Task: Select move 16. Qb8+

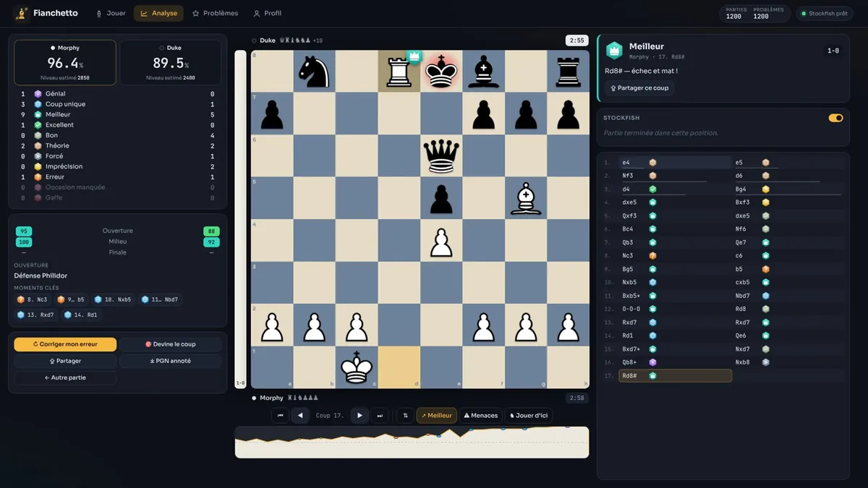Action: click(x=676, y=362)
